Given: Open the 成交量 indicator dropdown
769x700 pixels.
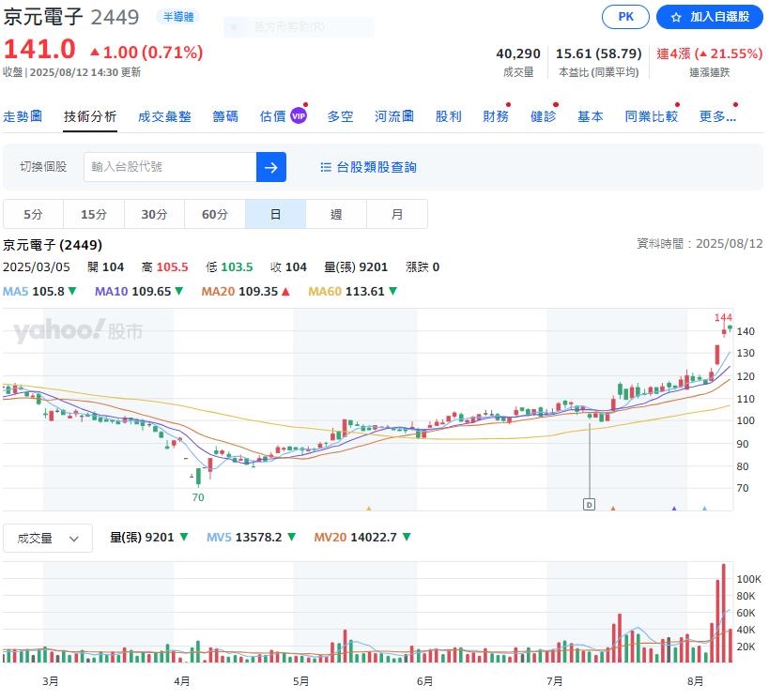Looking at the screenshot, I should (48, 539).
